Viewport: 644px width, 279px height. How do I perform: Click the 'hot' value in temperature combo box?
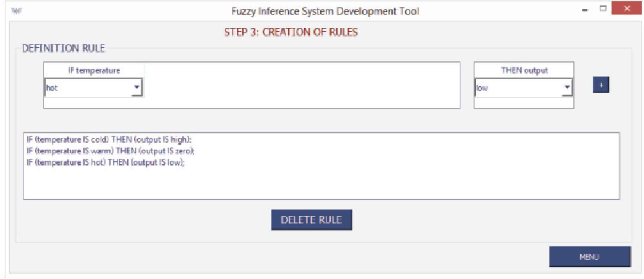point(86,88)
